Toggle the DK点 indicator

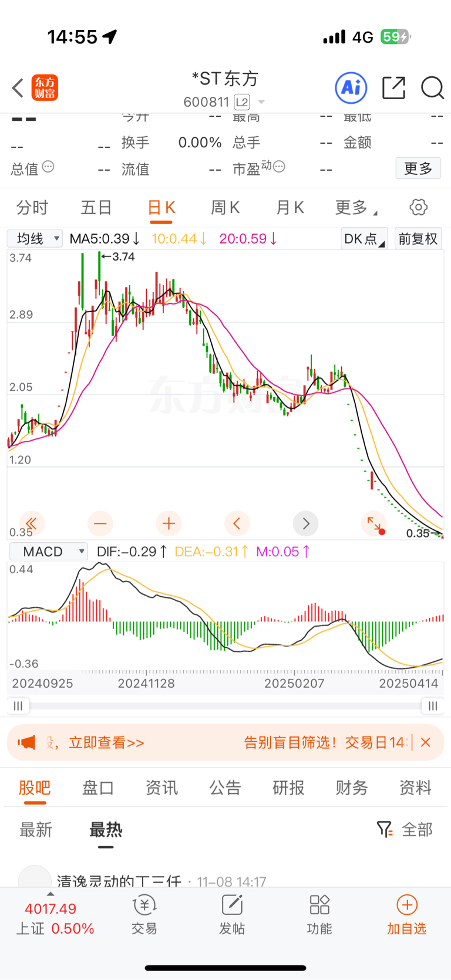(x=364, y=239)
